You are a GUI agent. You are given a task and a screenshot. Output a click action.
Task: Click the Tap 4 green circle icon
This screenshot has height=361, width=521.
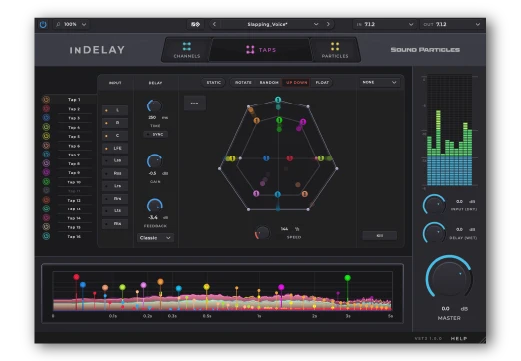pos(46,127)
